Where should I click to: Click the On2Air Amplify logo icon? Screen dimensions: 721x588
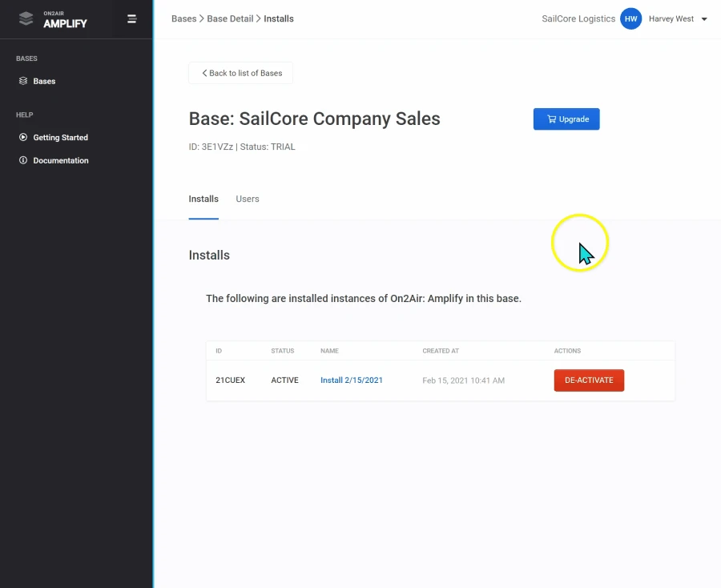(x=27, y=19)
